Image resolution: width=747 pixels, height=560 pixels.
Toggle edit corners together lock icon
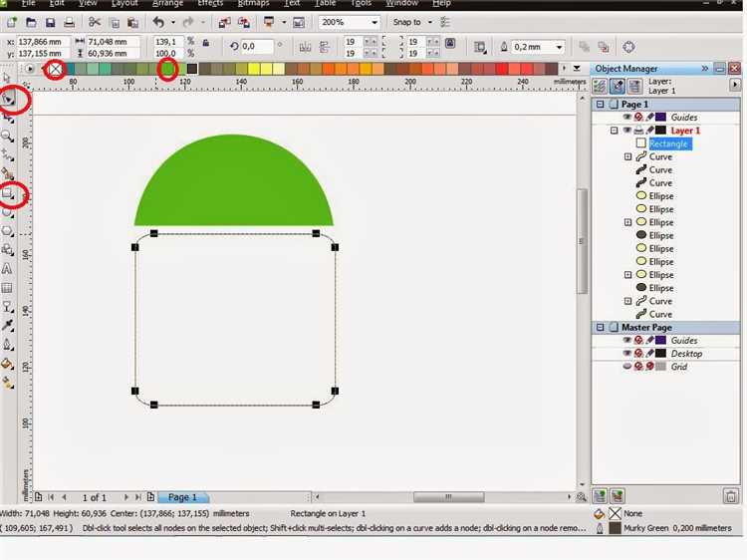tap(450, 44)
